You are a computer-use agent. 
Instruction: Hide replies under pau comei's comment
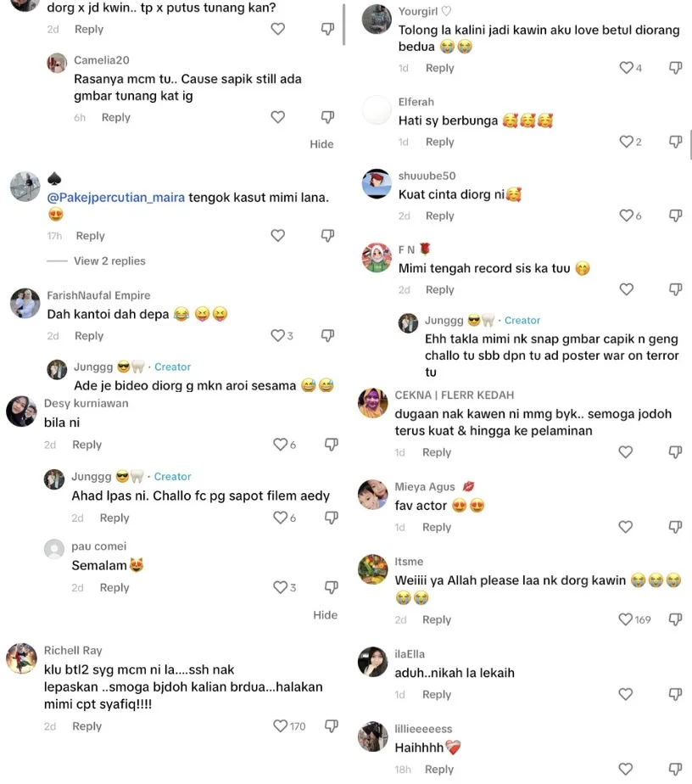point(325,615)
